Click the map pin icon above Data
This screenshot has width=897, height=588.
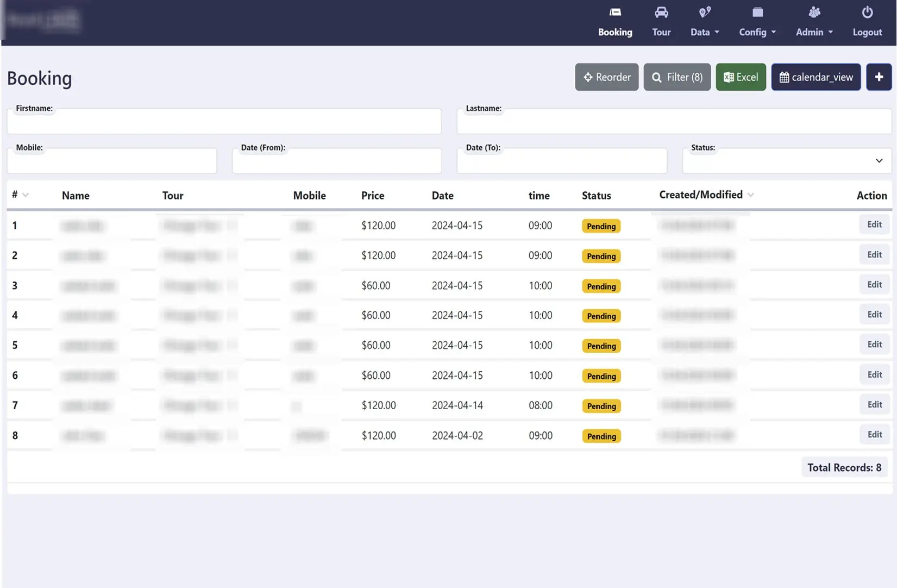[705, 12]
